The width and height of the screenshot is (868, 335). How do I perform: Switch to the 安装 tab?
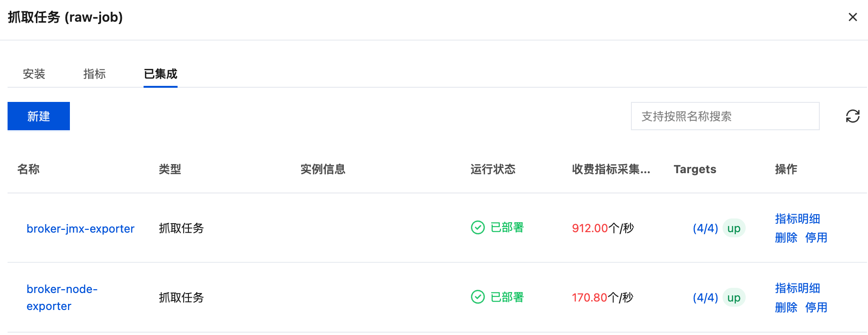[34, 74]
